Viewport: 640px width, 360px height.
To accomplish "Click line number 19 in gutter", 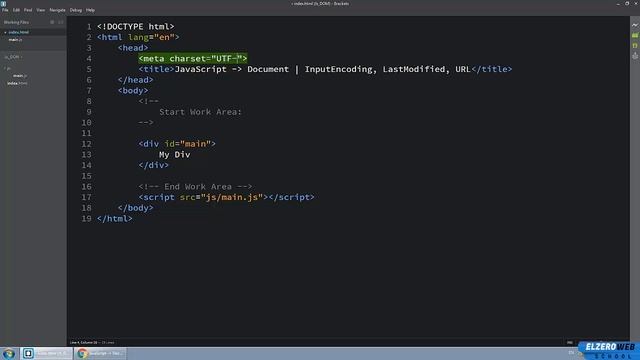I will (x=87, y=219).
